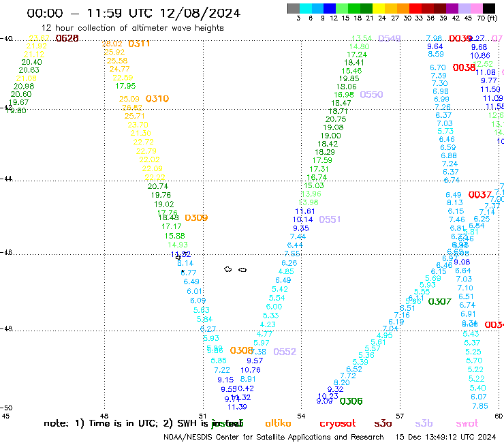
Task: Click the 7.85 wave height value
Action: tap(480, 406)
